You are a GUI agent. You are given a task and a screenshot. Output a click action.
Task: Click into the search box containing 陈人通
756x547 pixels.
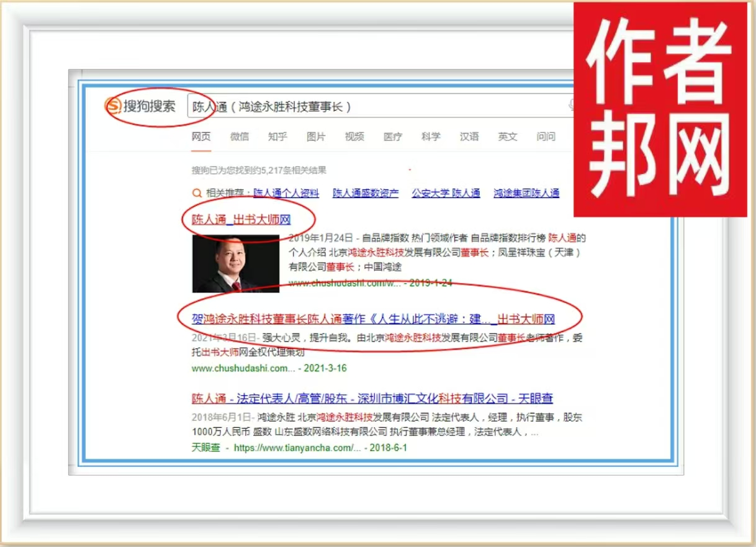coord(372,107)
